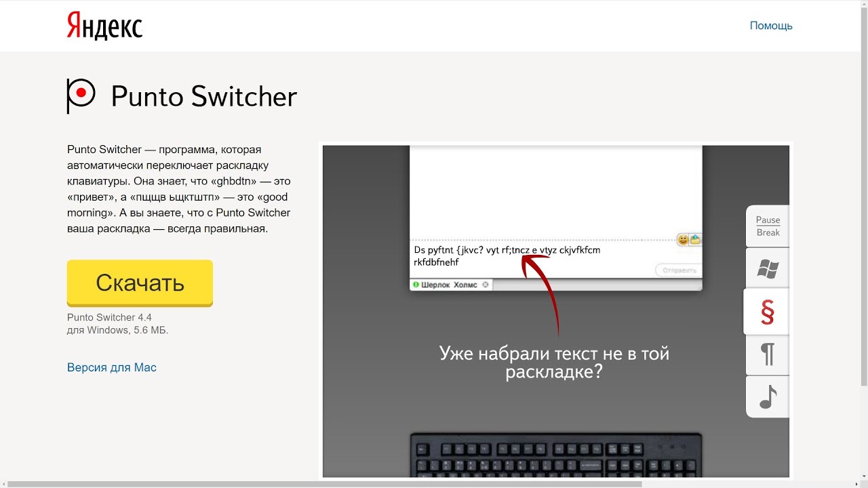
Task: Click the Punto Switcher red dot logo
Action: [x=81, y=95]
